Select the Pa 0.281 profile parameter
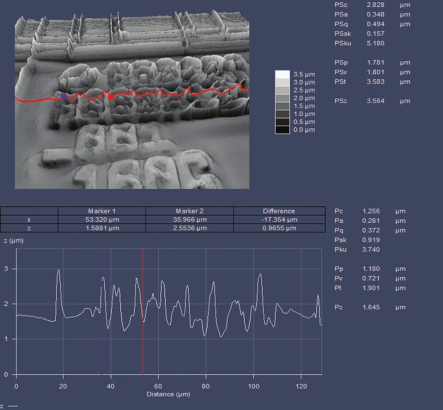443x410 pixels. [370, 221]
